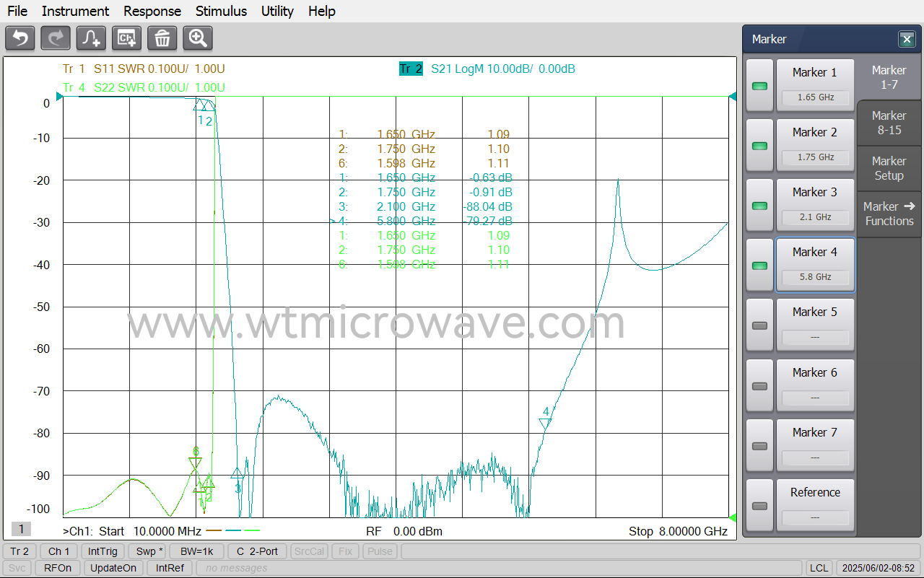Viewport: 924px width, 578px height.
Task: Select marker 4 triangle on the S21 trace
Action: pos(546,423)
